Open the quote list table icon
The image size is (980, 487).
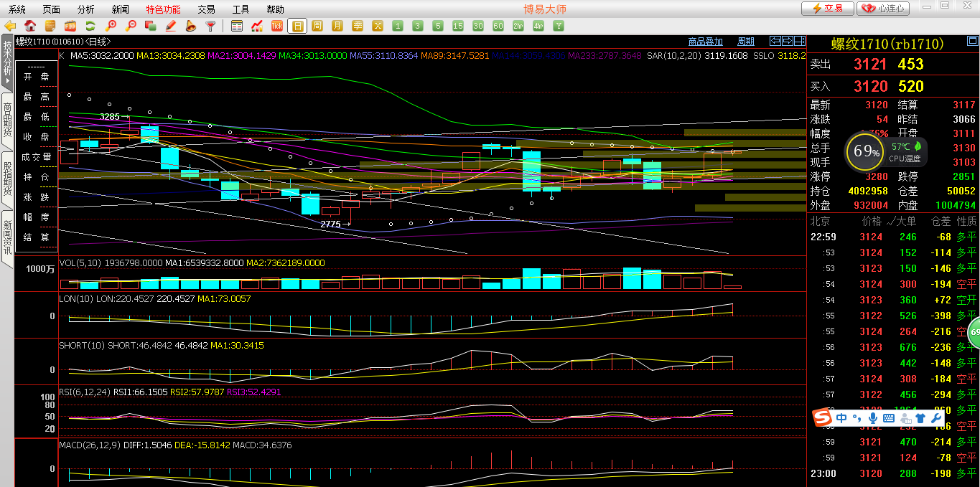237,26
